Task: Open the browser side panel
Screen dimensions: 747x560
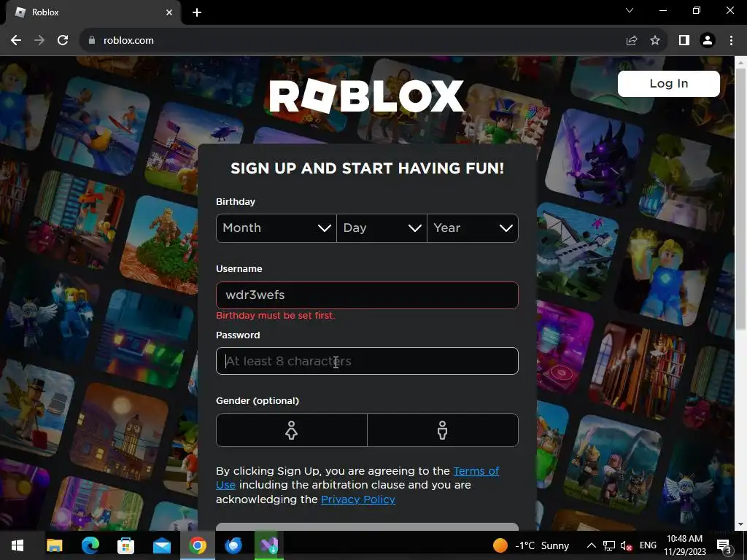Action: click(x=684, y=41)
